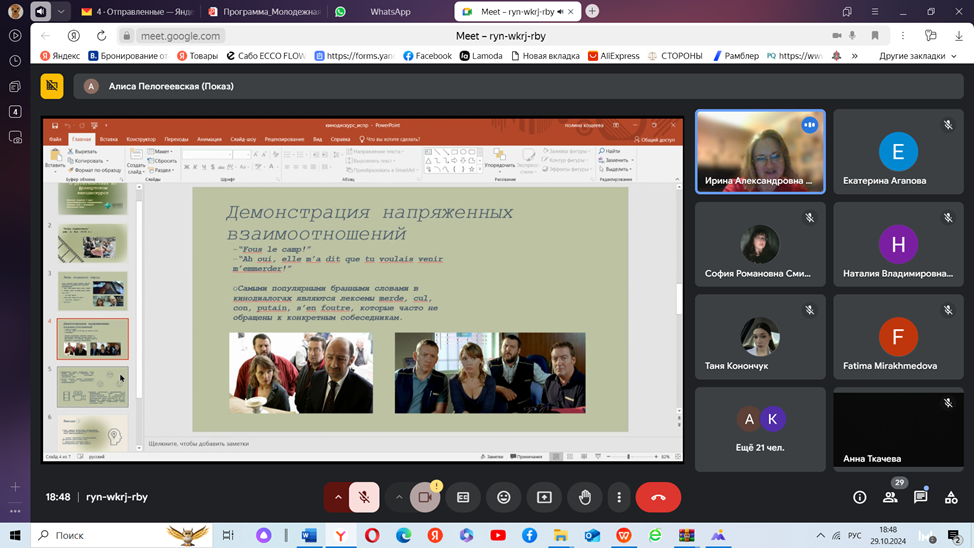The image size is (974, 548).
Task: Click the Анимация ribbon tab in shared PowerPoint
Action: click(x=209, y=139)
